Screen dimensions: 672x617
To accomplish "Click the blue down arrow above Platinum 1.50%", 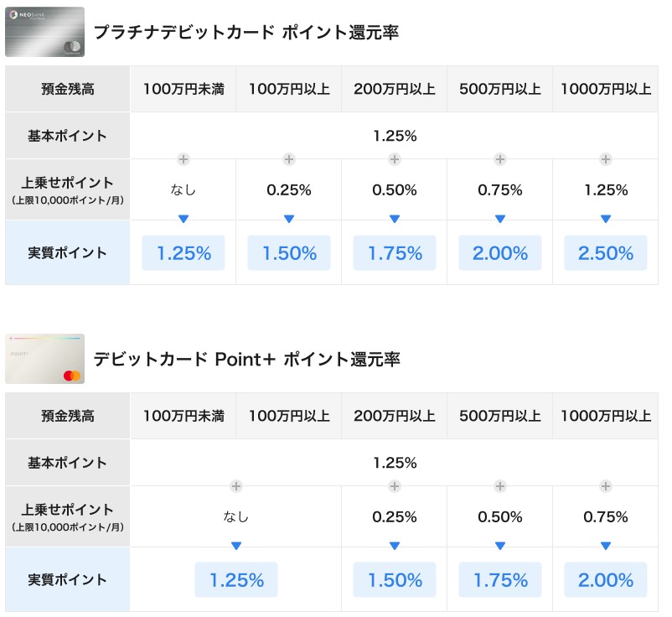I will click(289, 219).
